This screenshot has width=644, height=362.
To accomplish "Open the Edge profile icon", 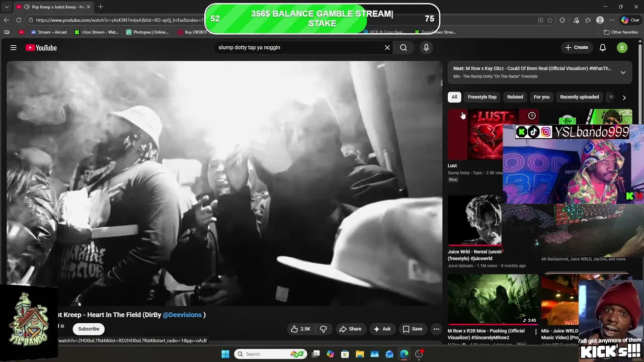I will click(x=600, y=20).
